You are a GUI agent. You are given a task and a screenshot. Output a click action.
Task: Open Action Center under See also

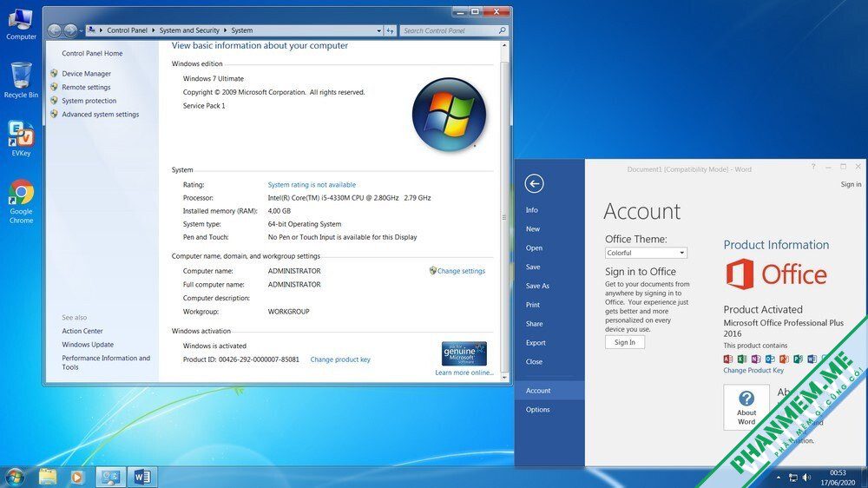point(82,331)
